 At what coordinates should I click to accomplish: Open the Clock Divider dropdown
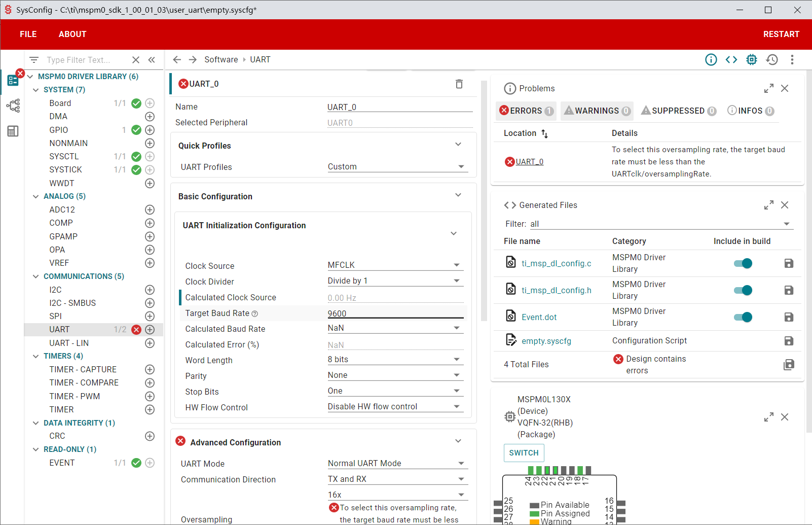tap(395, 281)
